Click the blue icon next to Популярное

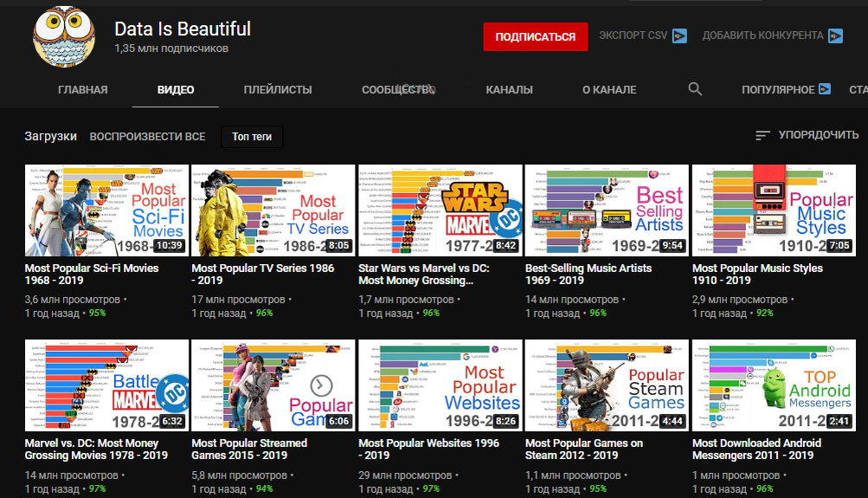coord(825,88)
